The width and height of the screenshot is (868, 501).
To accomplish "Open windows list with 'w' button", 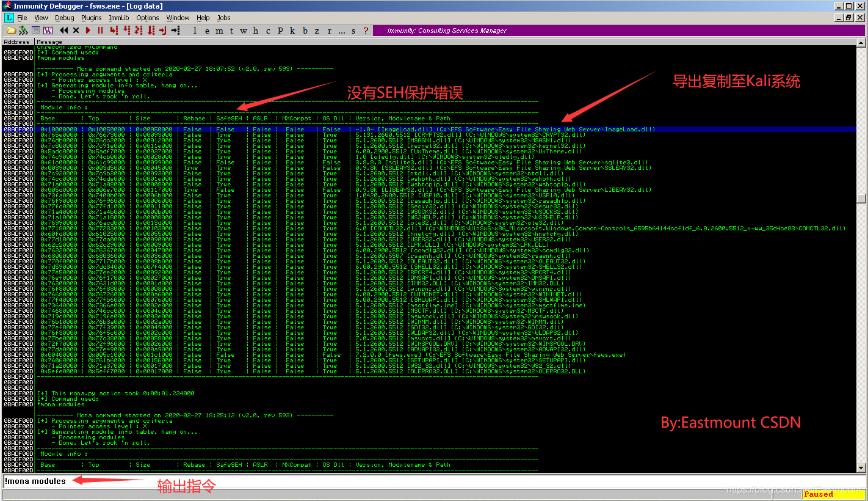I will point(244,31).
